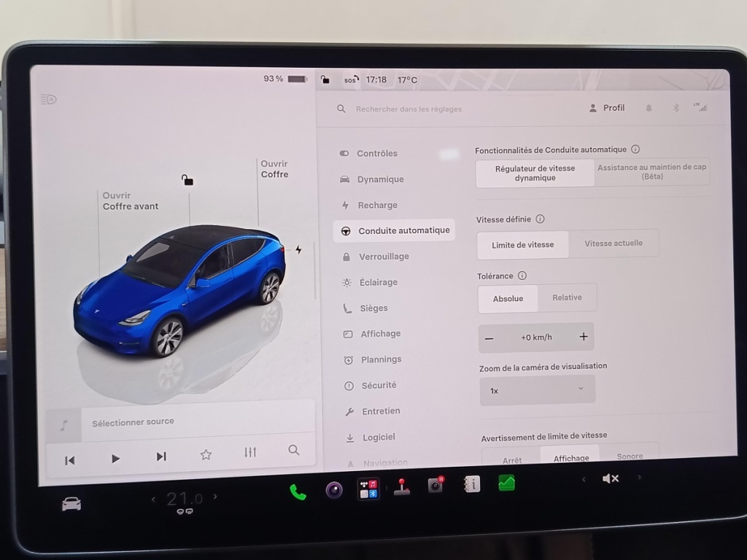This screenshot has height=560, width=747.
Task: Tap the padlock above the car model
Action: coord(187,179)
